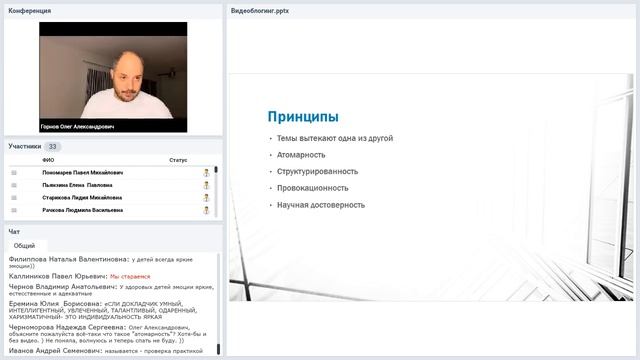
Task: Click the participant count badge 33
Action: coord(52,147)
